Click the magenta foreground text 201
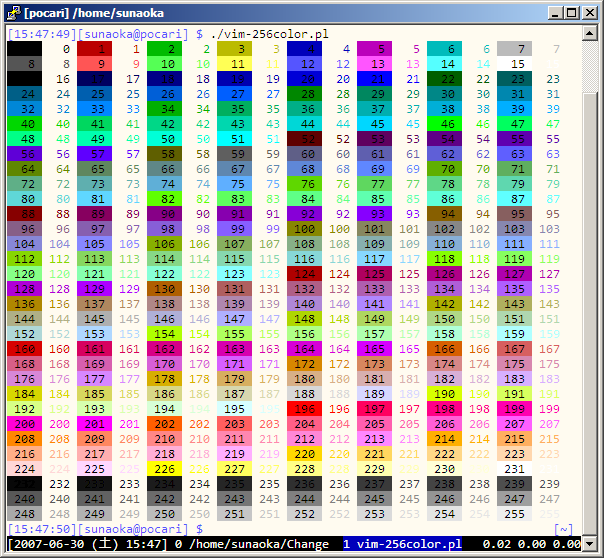Screen dimensions: 604x558 [129, 424]
